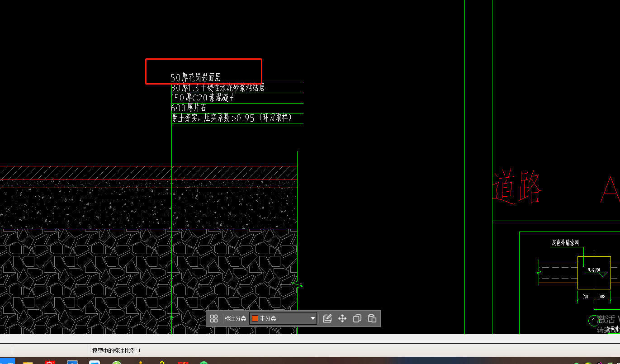620x364 pixels.
Task: Click the red 道路 title text
Action: [517, 188]
